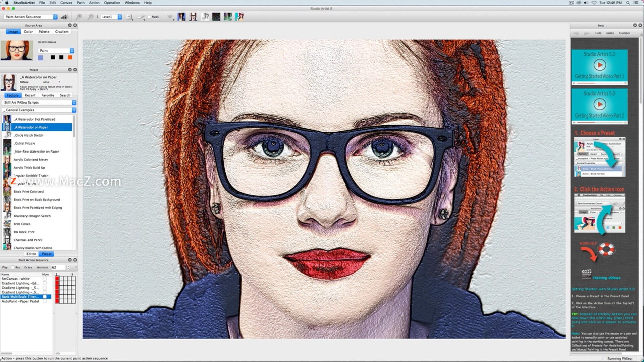Check the Rec checkbox in Paint Action Sequence panel
Viewport: 644px width, 362px height.
pos(13,267)
